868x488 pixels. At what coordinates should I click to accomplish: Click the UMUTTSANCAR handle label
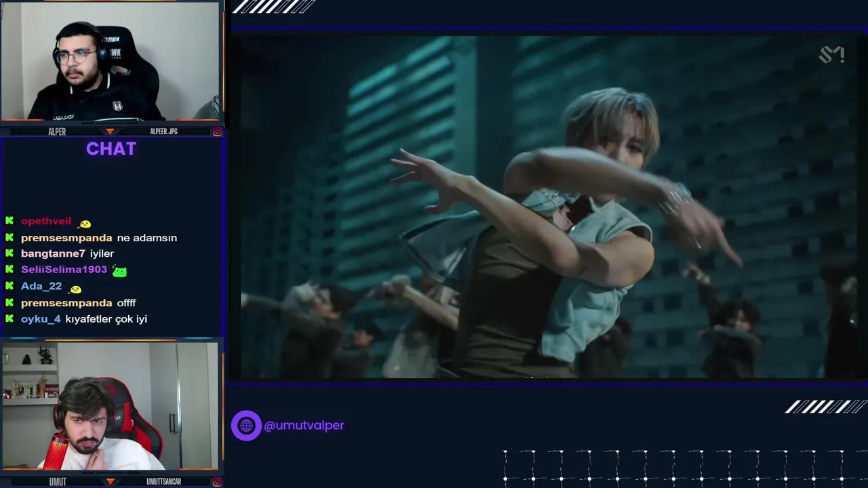163,482
